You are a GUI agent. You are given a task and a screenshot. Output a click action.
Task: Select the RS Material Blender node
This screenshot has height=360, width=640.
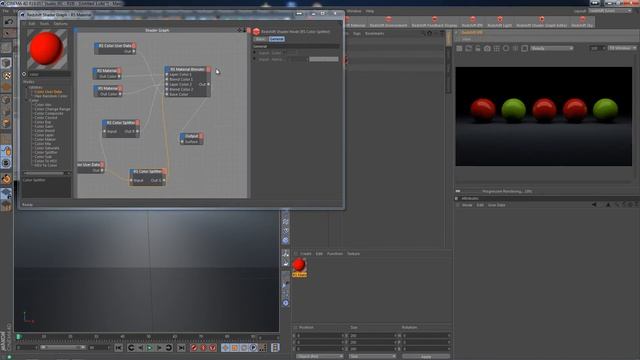(187, 69)
